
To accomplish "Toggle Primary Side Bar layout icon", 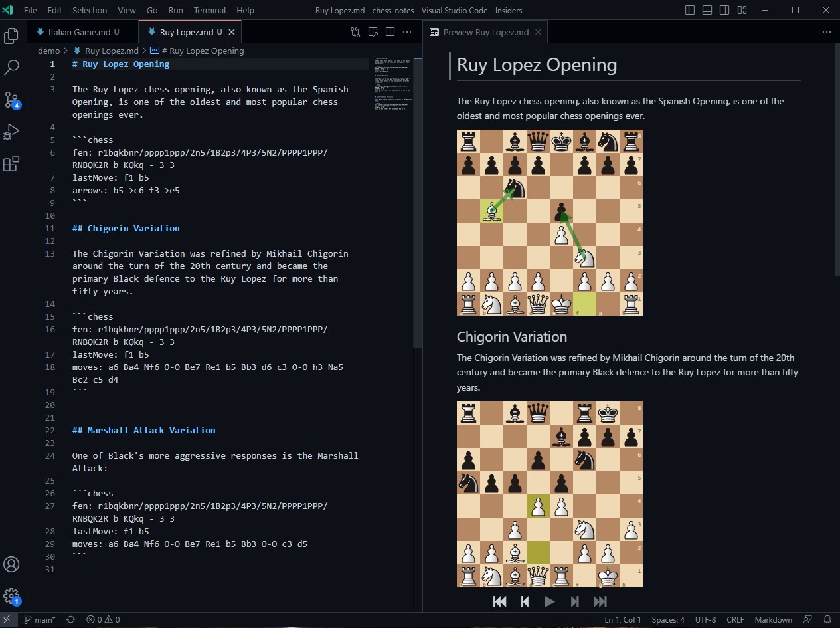I will [690, 10].
